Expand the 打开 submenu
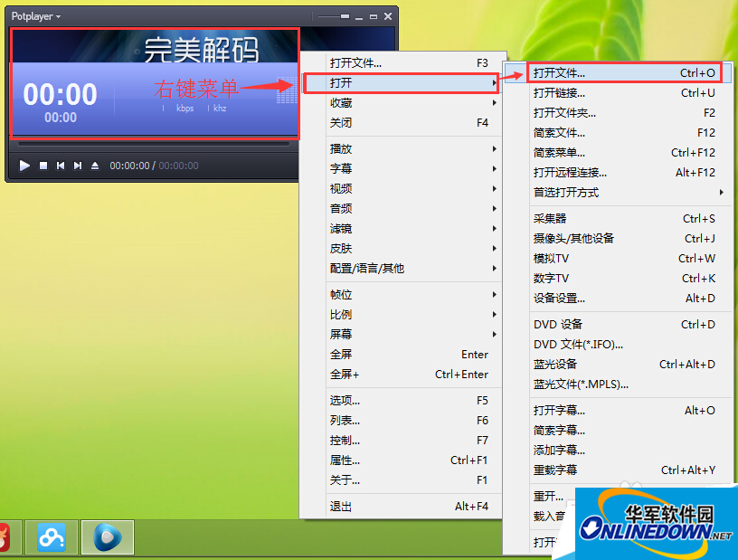 point(401,83)
